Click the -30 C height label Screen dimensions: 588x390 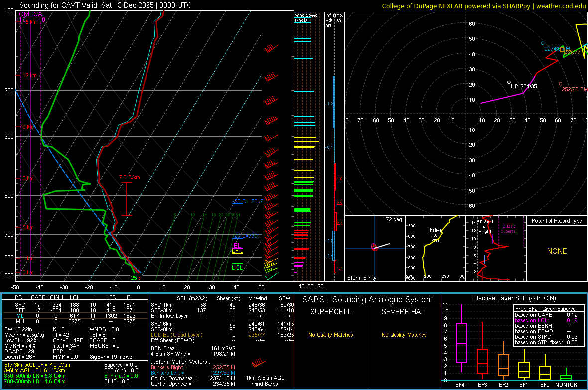click(x=248, y=201)
